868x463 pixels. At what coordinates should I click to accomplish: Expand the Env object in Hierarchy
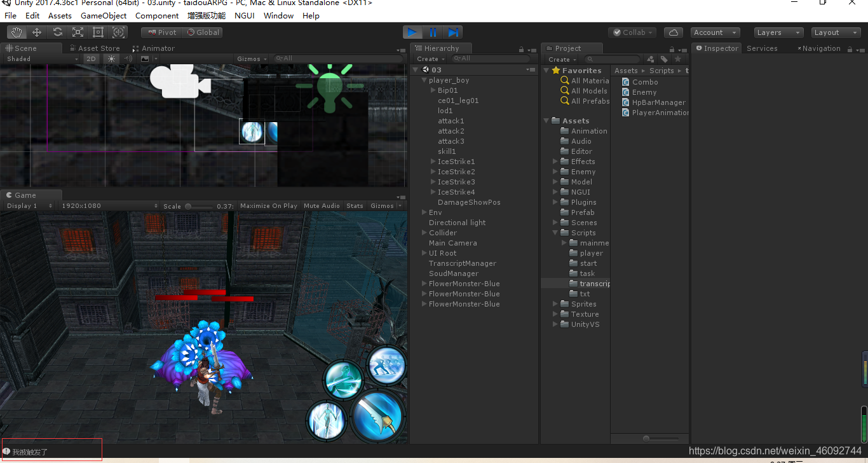[x=424, y=212]
